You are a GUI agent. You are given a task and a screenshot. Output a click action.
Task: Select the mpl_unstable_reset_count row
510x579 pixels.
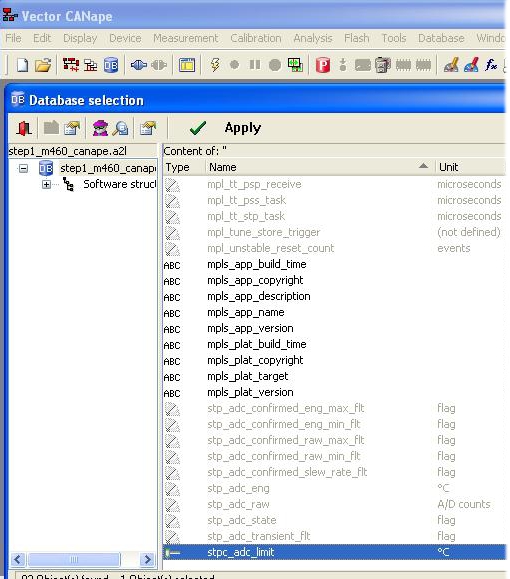coord(334,248)
